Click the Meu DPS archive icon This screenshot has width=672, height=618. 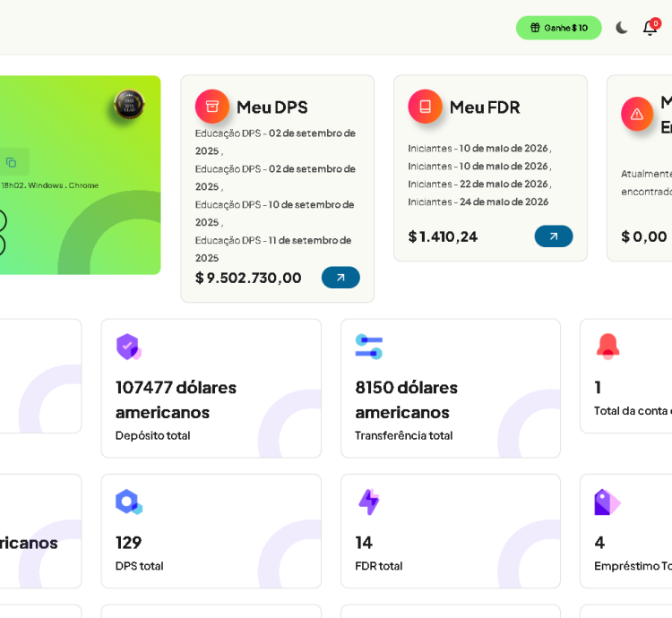[212, 107]
